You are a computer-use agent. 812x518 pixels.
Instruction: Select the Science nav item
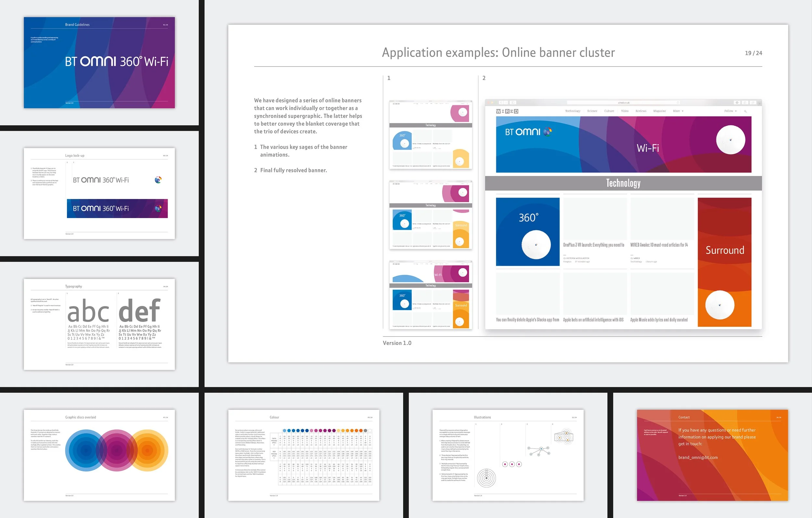click(x=592, y=111)
